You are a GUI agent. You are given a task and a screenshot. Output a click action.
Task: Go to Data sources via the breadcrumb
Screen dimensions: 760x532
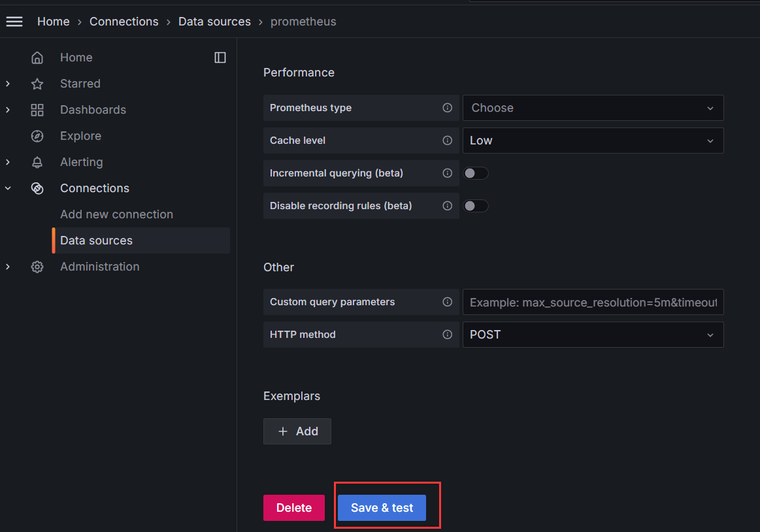[x=214, y=22]
